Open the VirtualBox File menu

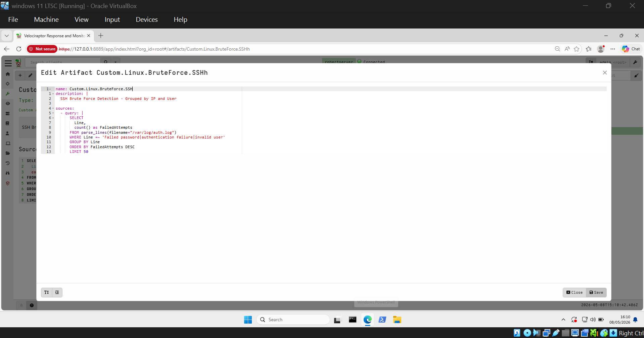click(x=13, y=19)
